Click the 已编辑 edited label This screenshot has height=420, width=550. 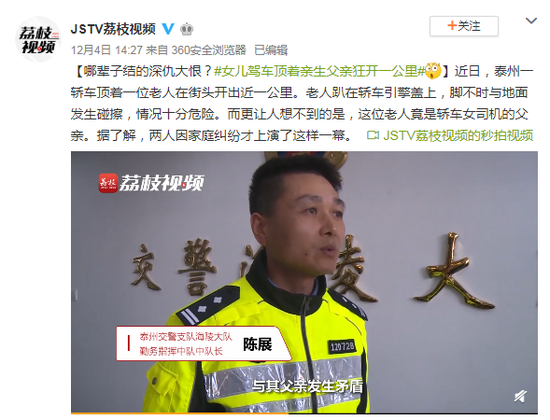pos(271,50)
